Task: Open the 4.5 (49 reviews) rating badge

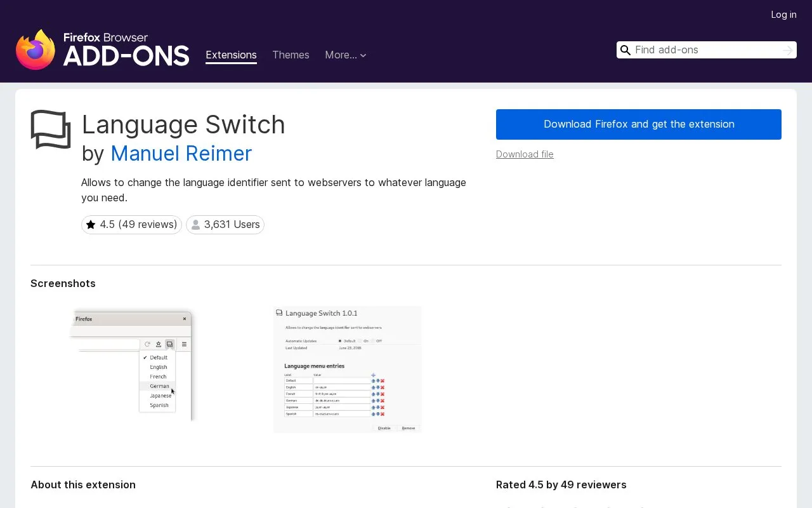Action: 131,225
